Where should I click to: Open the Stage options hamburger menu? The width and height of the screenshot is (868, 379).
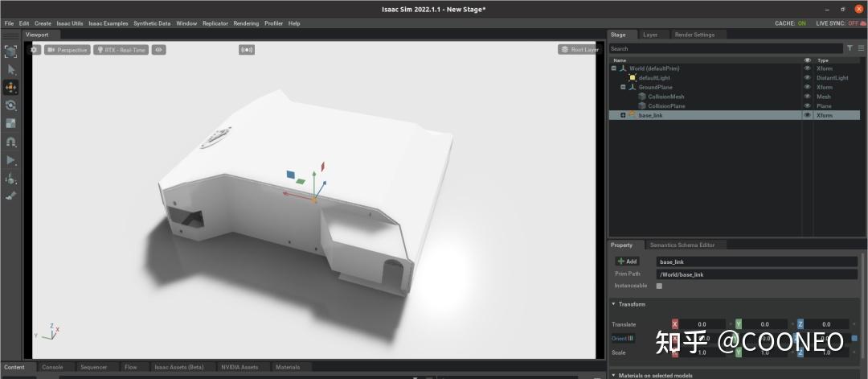pos(861,48)
